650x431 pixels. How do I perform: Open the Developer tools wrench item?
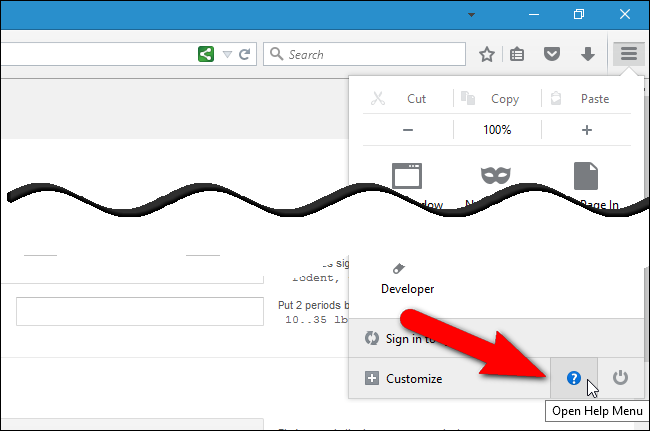[x=407, y=278]
